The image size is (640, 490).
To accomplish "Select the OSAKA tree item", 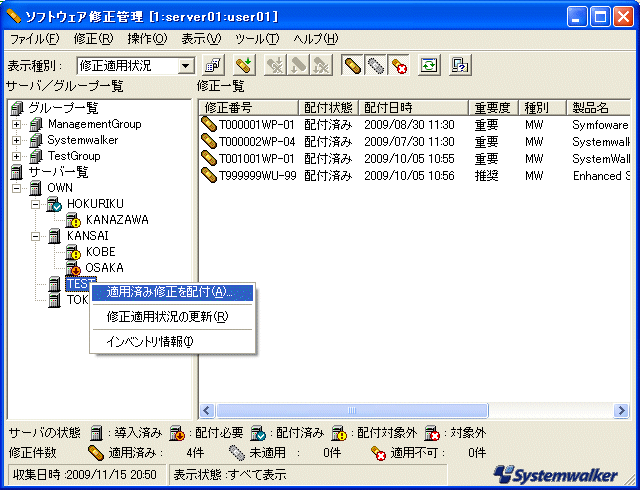I will click(104, 268).
